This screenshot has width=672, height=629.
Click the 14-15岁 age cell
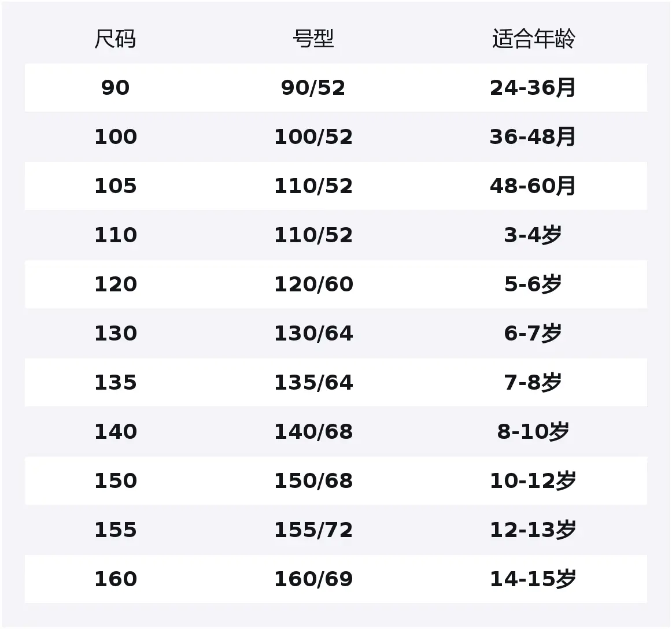(533, 579)
